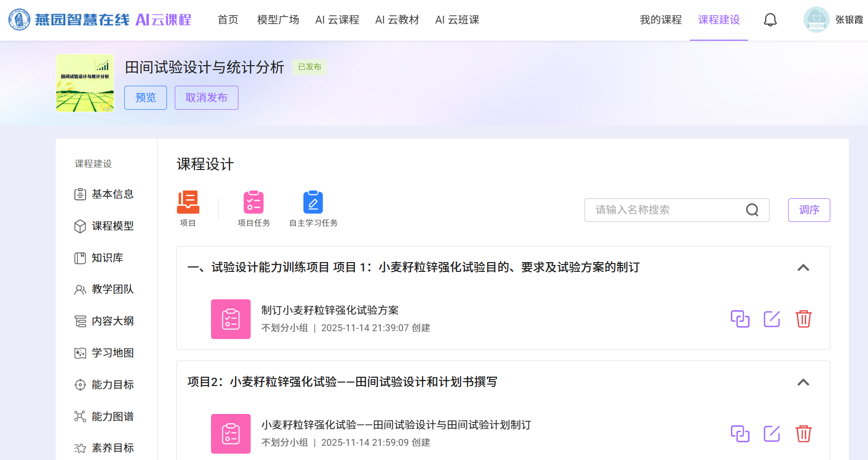Edit the 制订小麦籽粒锌强化试验方案 task
The image size is (868, 460).
[772, 319]
